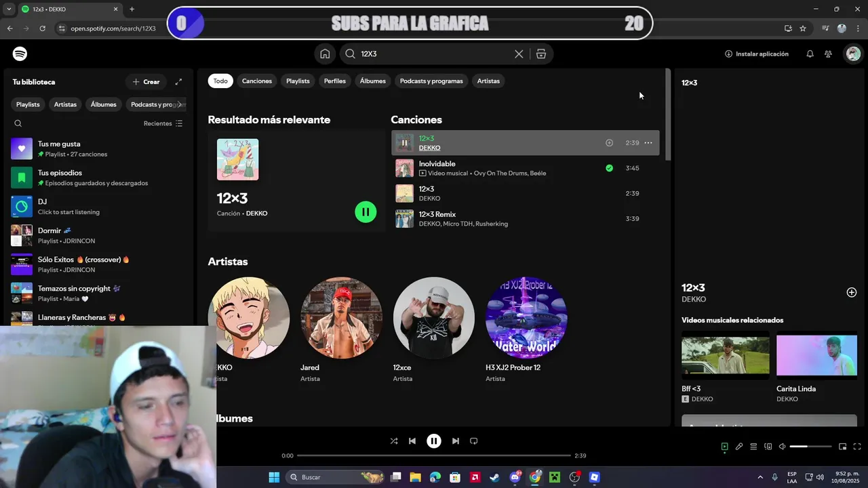Screen dimensions: 868x488
Task: Open Chrome tab search dropdown
Action: coord(9,9)
